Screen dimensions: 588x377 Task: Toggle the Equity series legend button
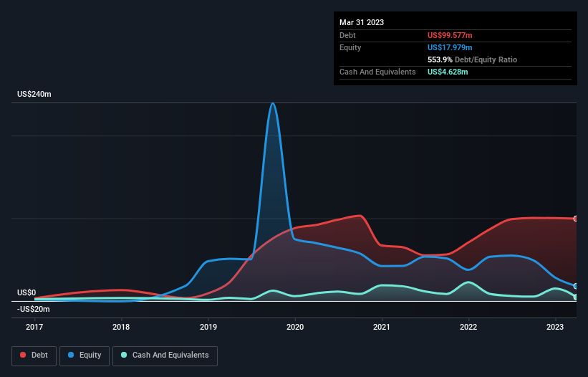85,355
